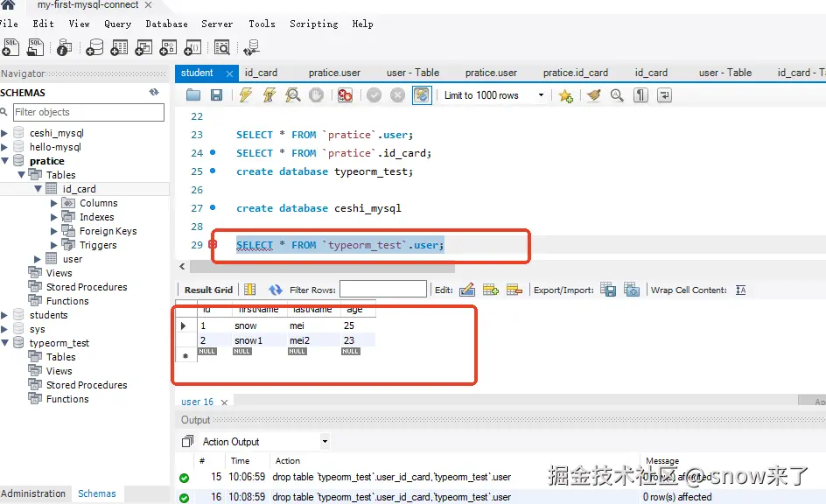826x504 pixels.
Task: Rollback transaction X icon
Action: click(x=398, y=95)
